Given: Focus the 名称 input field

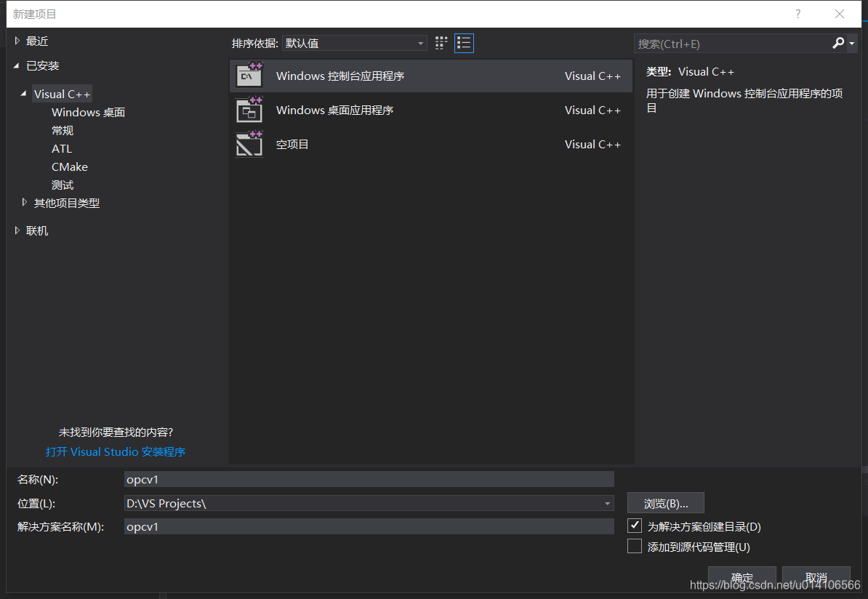Looking at the screenshot, I should click(369, 480).
